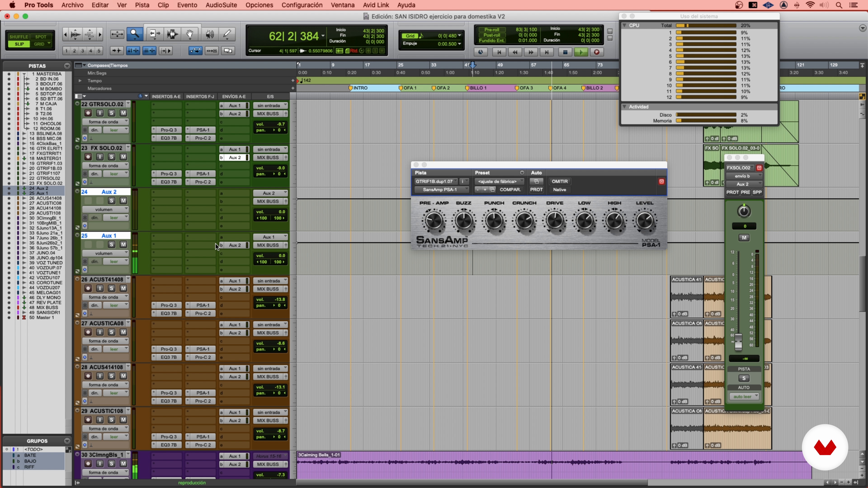The height and width of the screenshot is (488, 868).
Task: Click the Fast Forward transport button
Action: [531, 52]
